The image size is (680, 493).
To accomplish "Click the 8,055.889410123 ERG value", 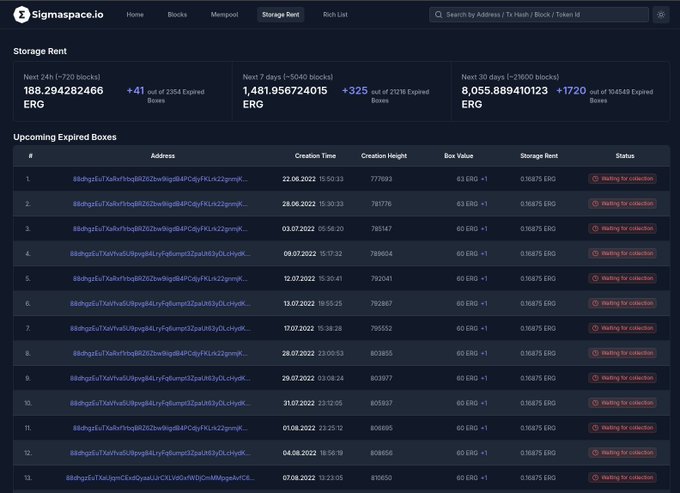I will [x=504, y=98].
